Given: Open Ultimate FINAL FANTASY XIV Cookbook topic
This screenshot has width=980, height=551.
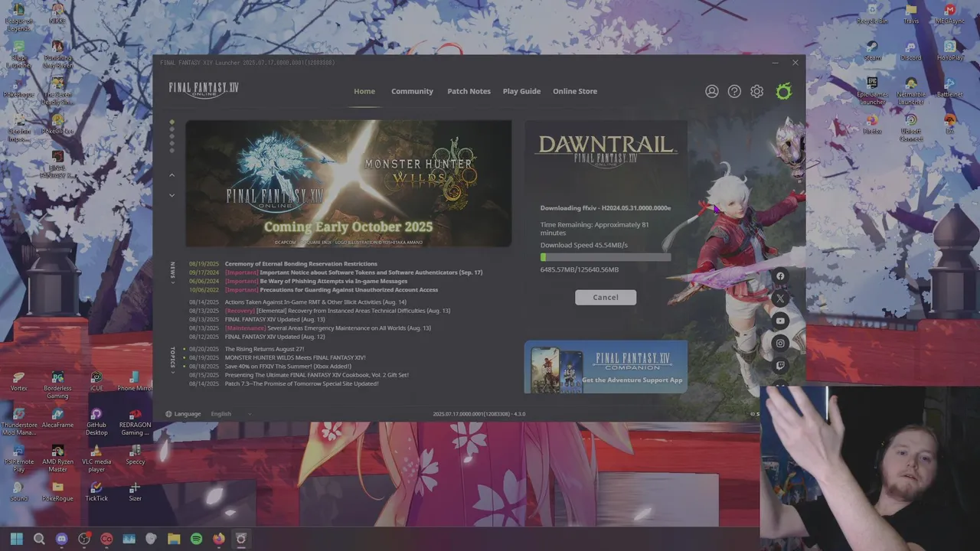Looking at the screenshot, I should coord(316,375).
